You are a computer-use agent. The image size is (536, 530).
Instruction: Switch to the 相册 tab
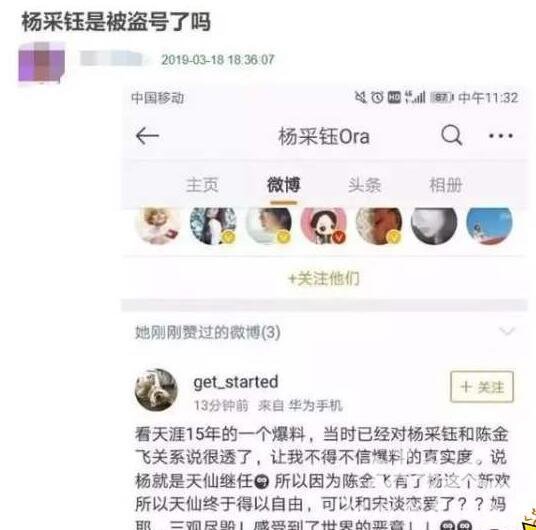click(446, 185)
